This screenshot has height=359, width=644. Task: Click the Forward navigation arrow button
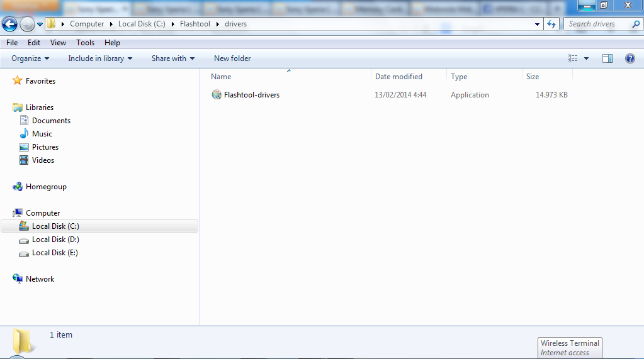27,25
